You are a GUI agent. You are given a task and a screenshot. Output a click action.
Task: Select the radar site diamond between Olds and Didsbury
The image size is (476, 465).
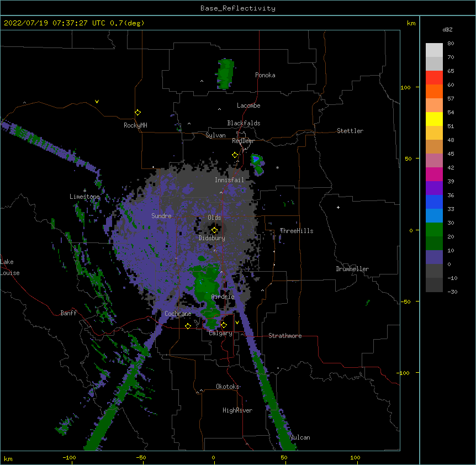click(214, 230)
